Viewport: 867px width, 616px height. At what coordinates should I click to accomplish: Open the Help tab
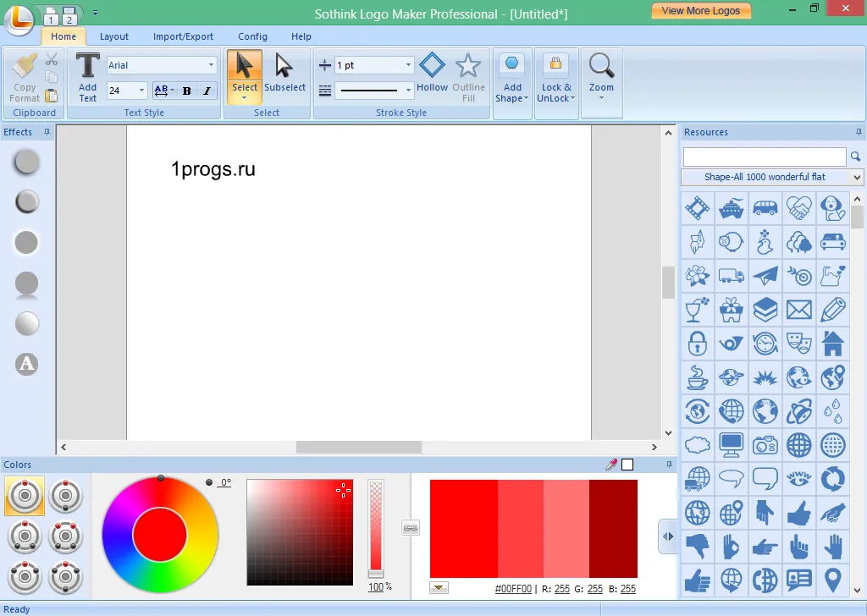pos(301,36)
